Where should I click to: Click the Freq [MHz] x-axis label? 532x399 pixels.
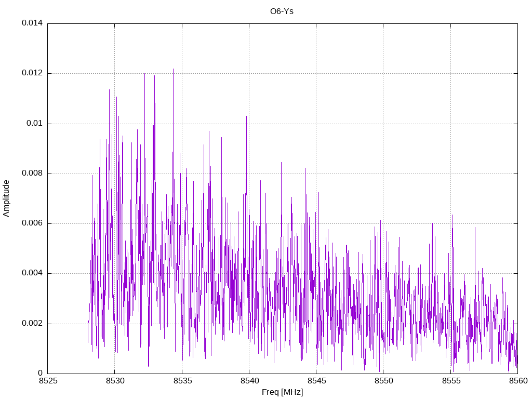pyautogui.click(x=282, y=392)
